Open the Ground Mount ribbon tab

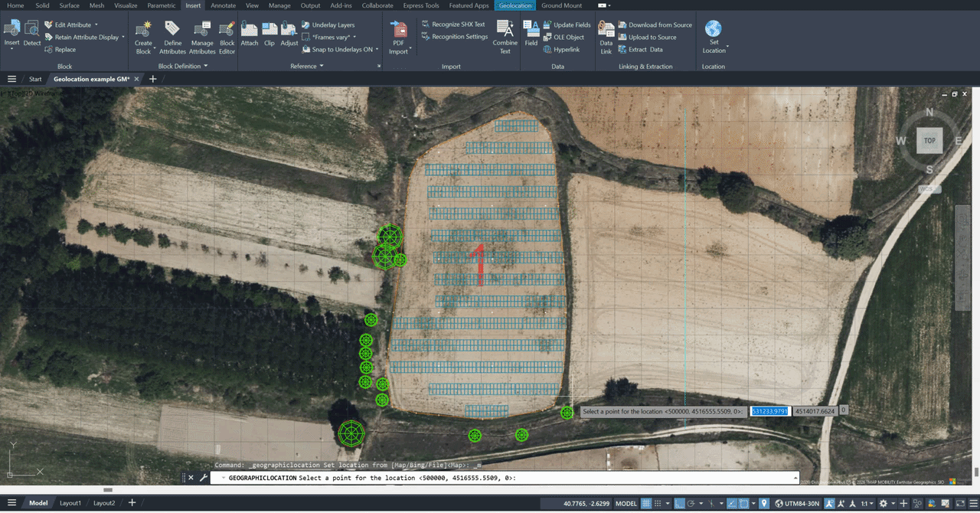point(562,5)
